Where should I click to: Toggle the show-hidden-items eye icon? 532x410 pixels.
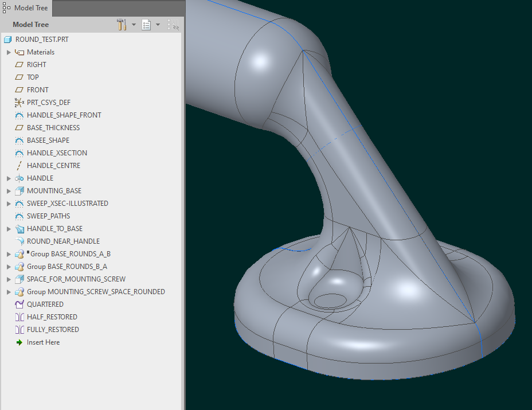coord(174,25)
